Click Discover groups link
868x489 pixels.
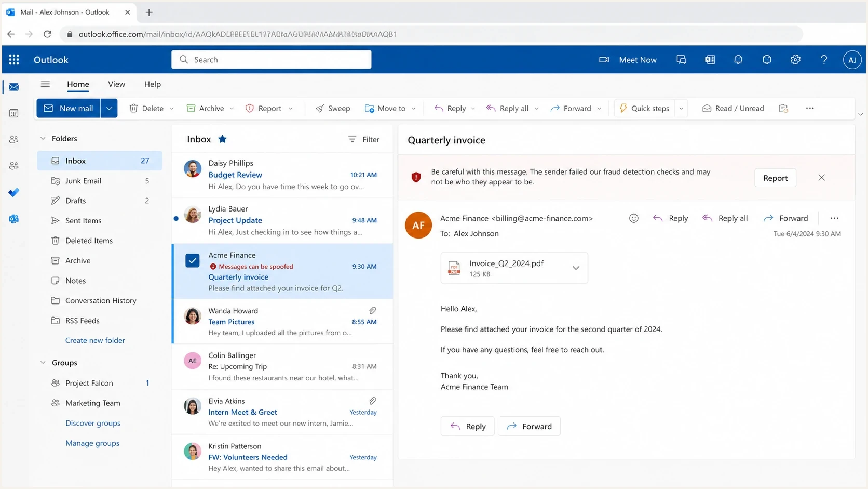[93, 423]
